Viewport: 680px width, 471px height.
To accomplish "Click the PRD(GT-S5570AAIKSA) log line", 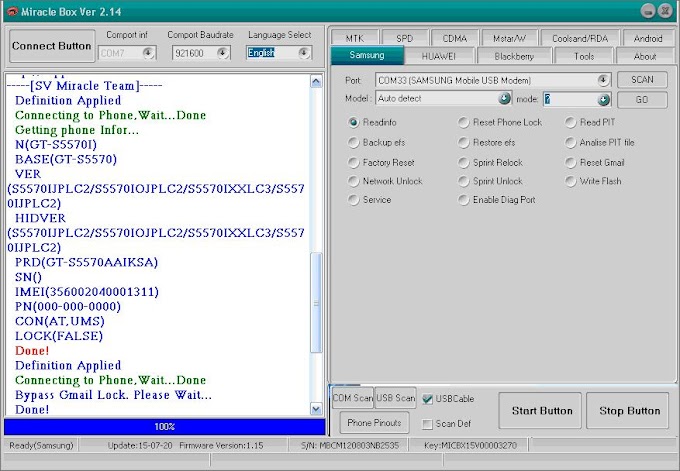I will (86, 262).
